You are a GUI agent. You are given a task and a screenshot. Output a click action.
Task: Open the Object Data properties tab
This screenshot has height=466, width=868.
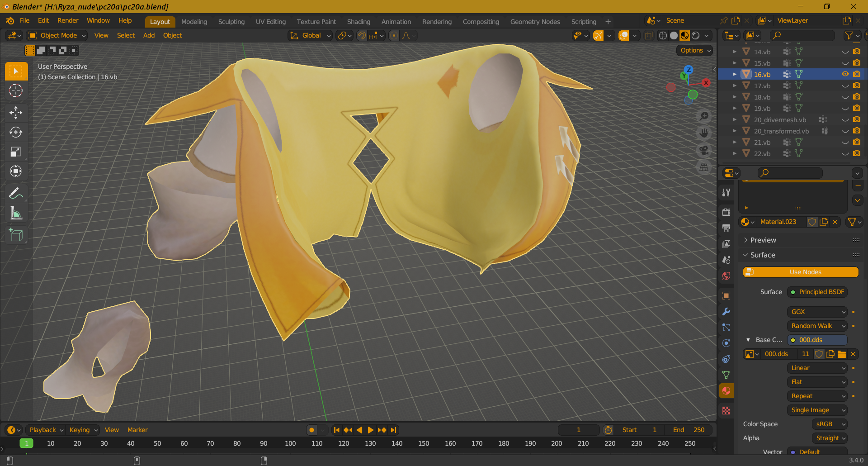(726, 375)
